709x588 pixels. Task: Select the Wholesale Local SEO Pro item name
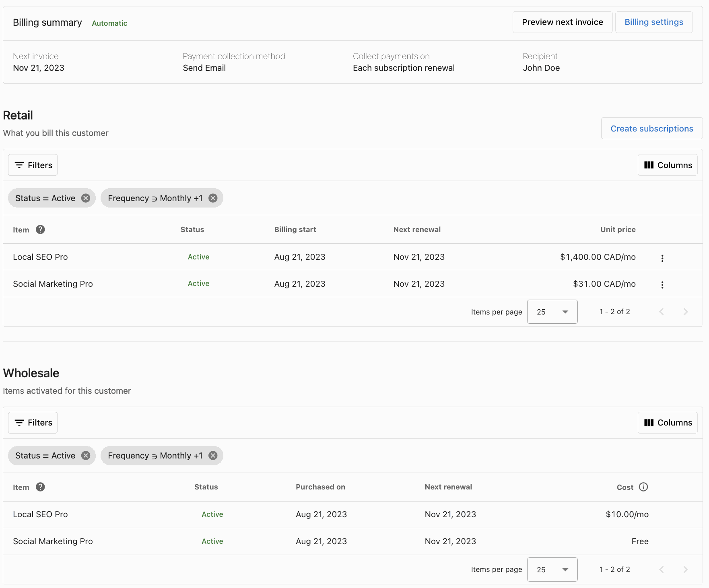click(x=40, y=514)
